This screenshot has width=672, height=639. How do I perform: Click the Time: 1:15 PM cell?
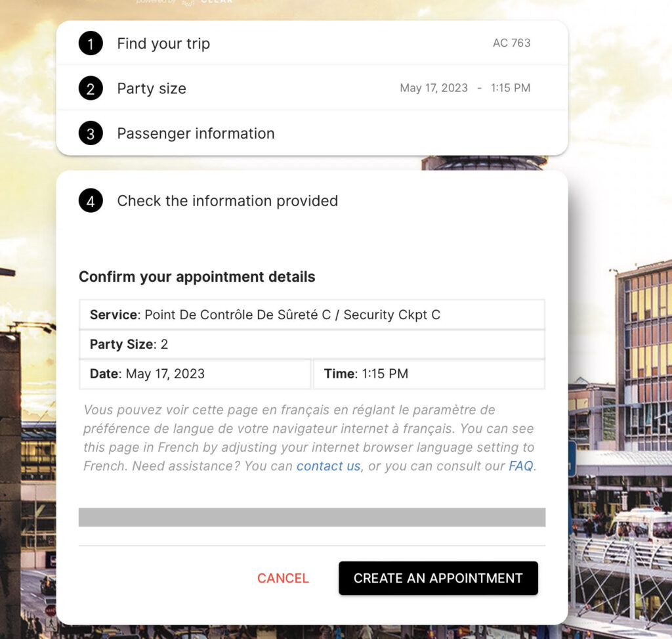click(x=429, y=374)
